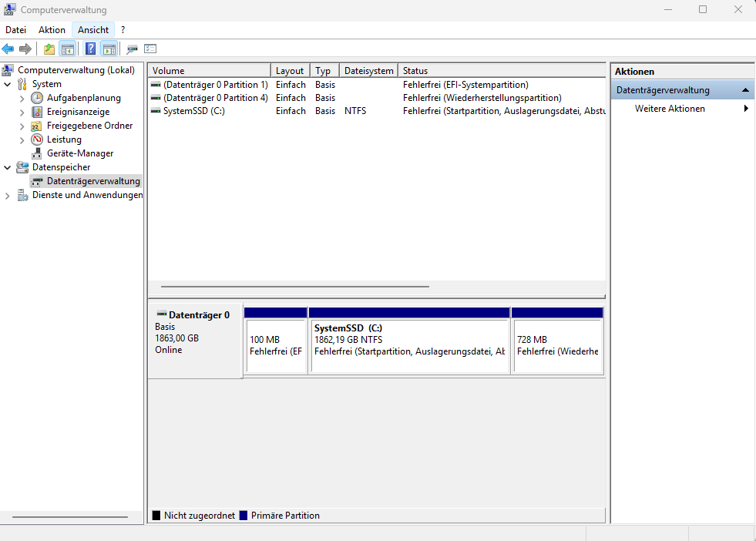Click the Freigegebene Ordner icon
756x541 pixels.
point(37,126)
